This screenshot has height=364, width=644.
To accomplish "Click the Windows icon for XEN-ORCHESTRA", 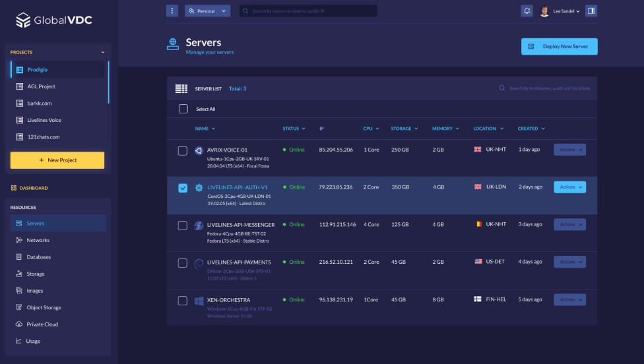I will pos(199,301).
